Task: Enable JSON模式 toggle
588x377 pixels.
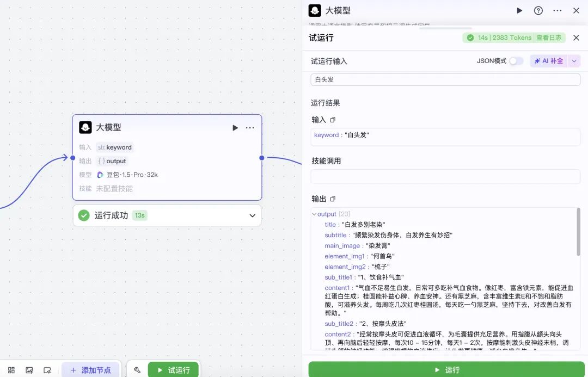Action: pyautogui.click(x=515, y=61)
